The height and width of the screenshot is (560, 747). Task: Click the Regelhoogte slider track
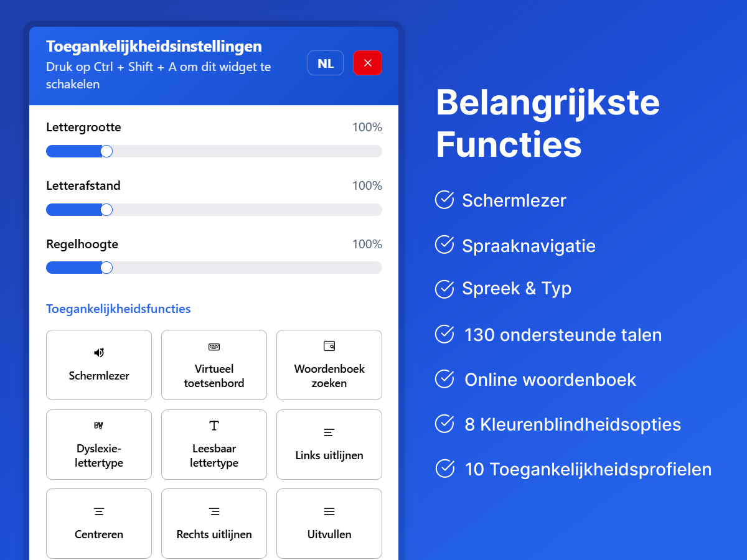249,268
